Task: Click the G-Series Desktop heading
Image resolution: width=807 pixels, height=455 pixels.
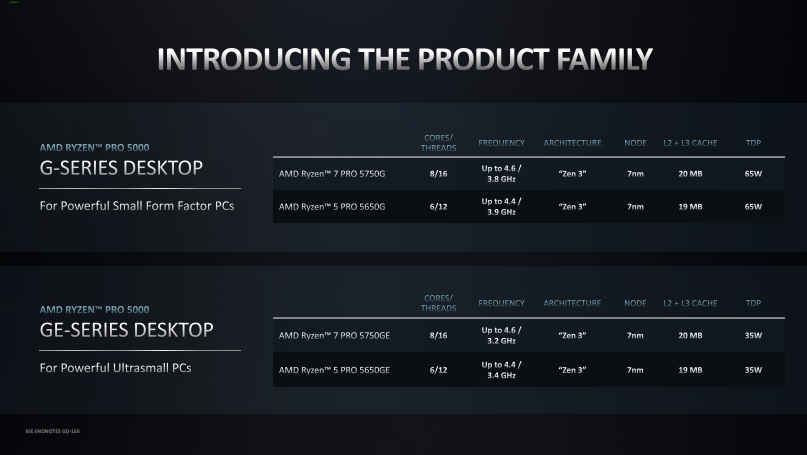Action: (121, 168)
